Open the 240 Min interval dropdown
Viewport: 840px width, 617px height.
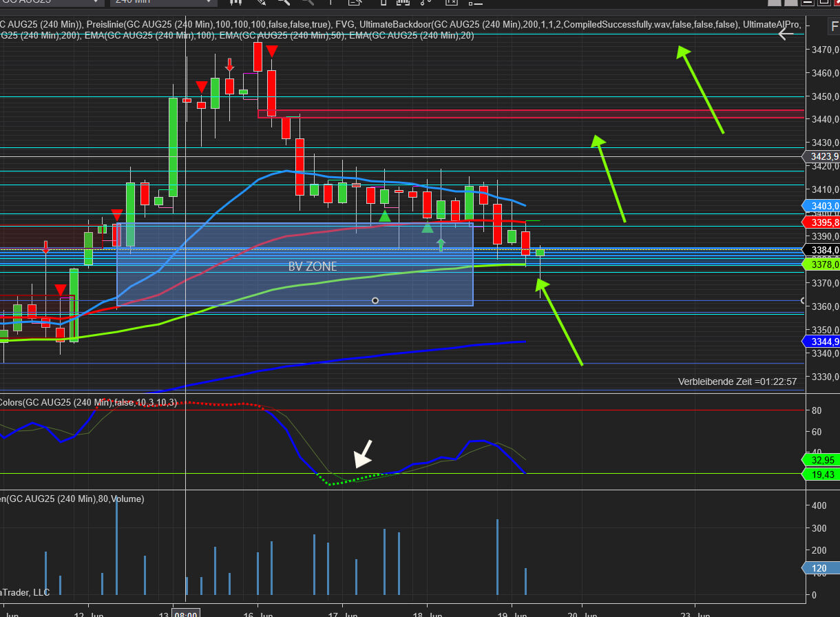208,2
